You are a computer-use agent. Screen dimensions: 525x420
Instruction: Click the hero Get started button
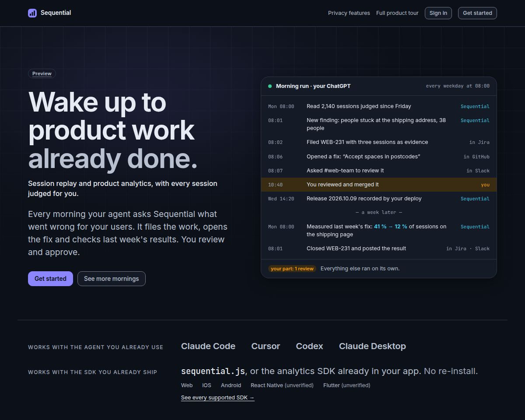point(50,279)
